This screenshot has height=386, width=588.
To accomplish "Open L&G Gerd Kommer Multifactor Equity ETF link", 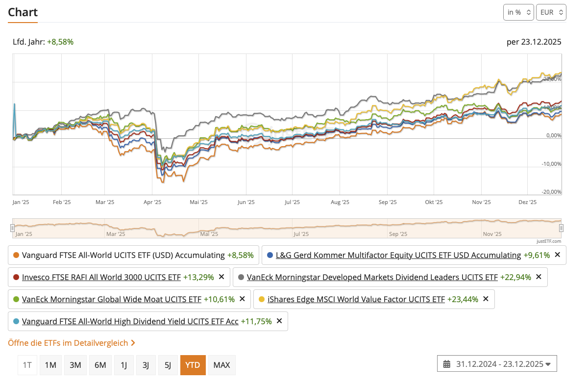I will [x=398, y=255].
